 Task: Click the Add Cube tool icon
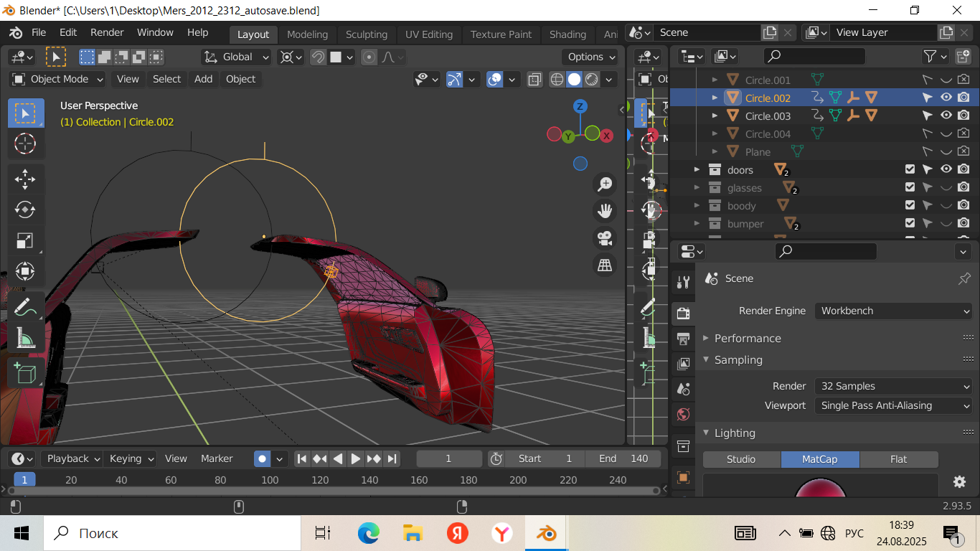pos(25,373)
